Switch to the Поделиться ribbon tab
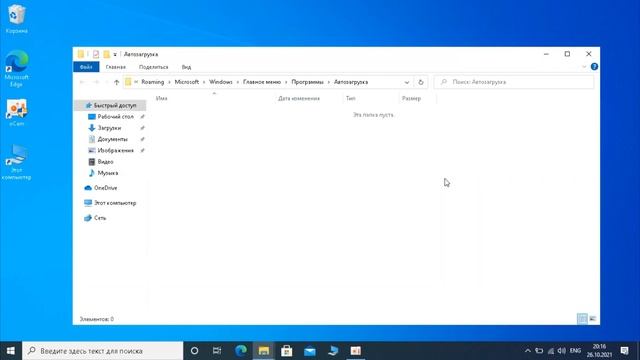640x360 pixels. (x=153, y=67)
